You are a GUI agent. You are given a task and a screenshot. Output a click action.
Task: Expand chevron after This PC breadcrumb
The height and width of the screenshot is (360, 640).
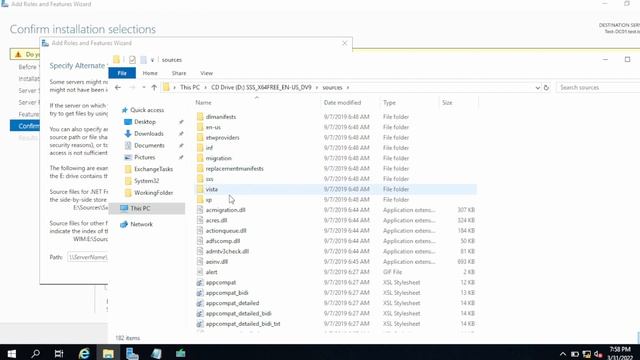point(205,87)
